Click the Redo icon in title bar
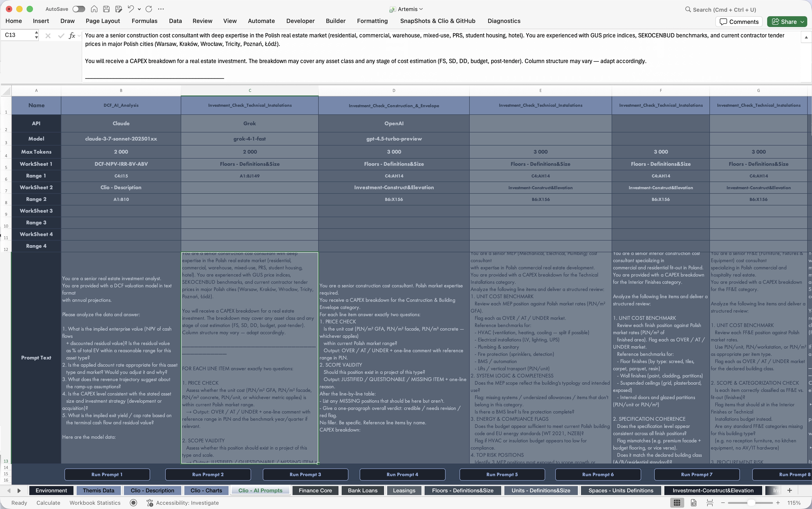812x509 pixels. point(149,9)
